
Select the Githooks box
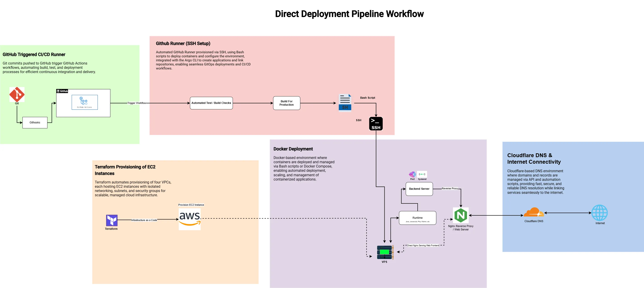point(35,123)
